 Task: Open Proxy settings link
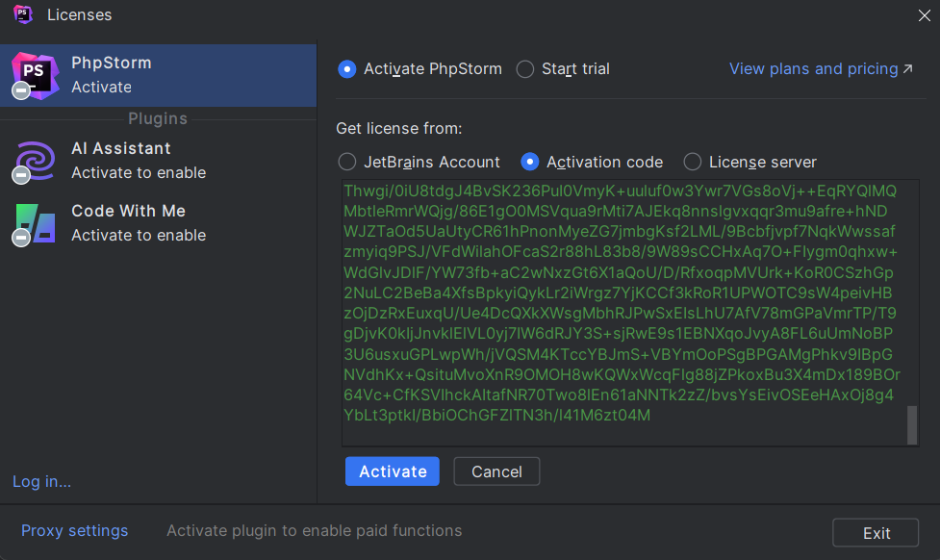point(74,530)
